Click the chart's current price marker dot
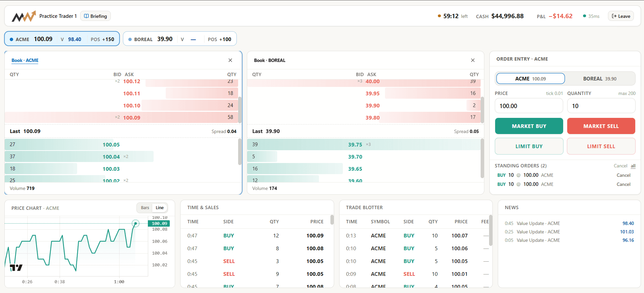This screenshot has width=644, height=293. 135,223
